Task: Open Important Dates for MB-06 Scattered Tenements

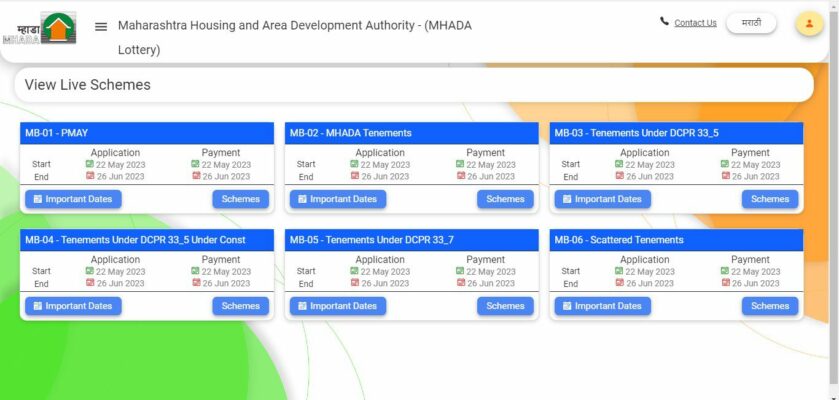Action: click(602, 306)
